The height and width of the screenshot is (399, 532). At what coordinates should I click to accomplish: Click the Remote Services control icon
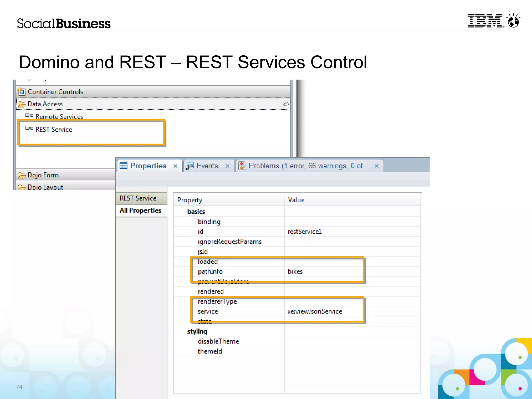pos(29,115)
